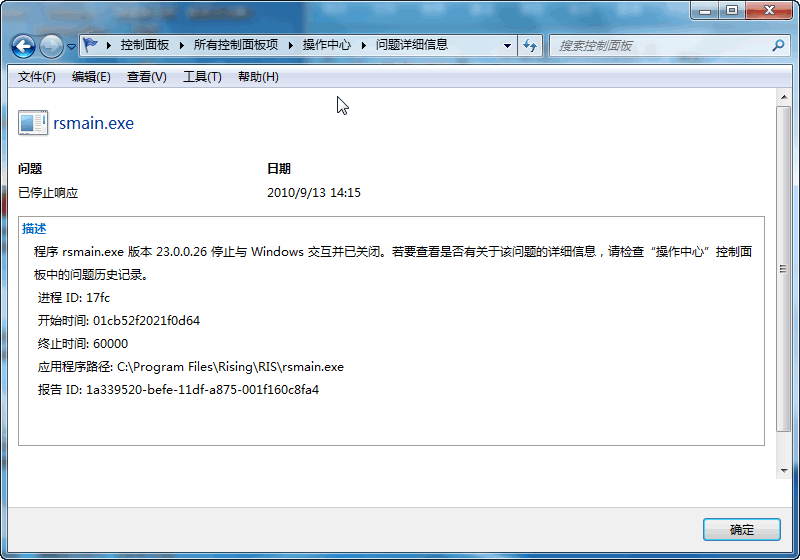Image resolution: width=800 pixels, height=560 pixels.
Task: Open the 编辑(E) menu
Action: click(91, 77)
